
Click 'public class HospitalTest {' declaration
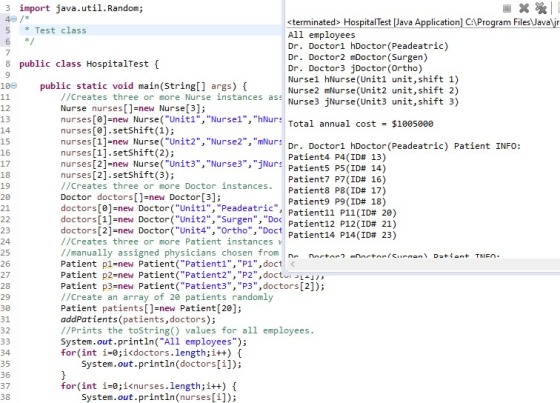coord(89,64)
